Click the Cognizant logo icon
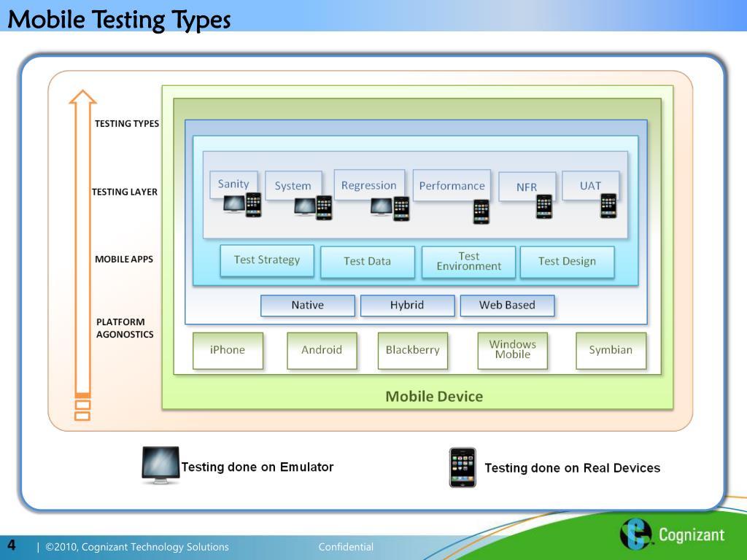 pyautogui.click(x=635, y=534)
